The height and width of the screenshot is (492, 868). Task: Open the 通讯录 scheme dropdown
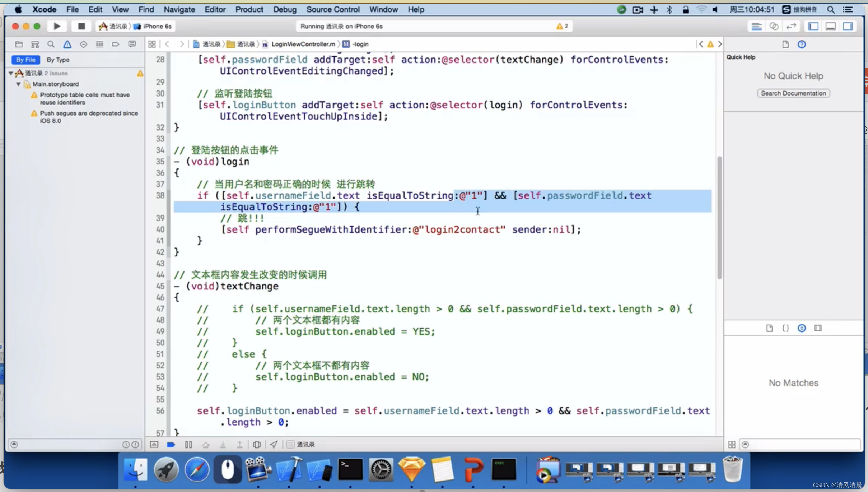[x=113, y=26]
